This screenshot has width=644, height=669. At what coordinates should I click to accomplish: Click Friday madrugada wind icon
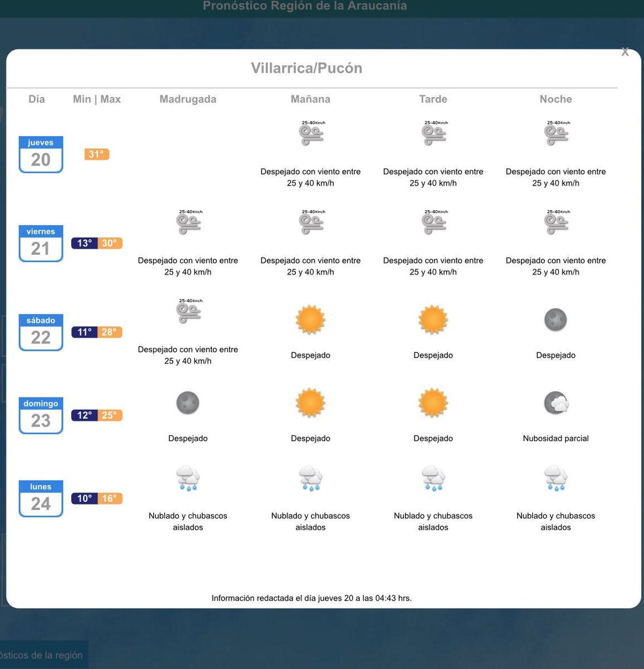[x=189, y=222]
